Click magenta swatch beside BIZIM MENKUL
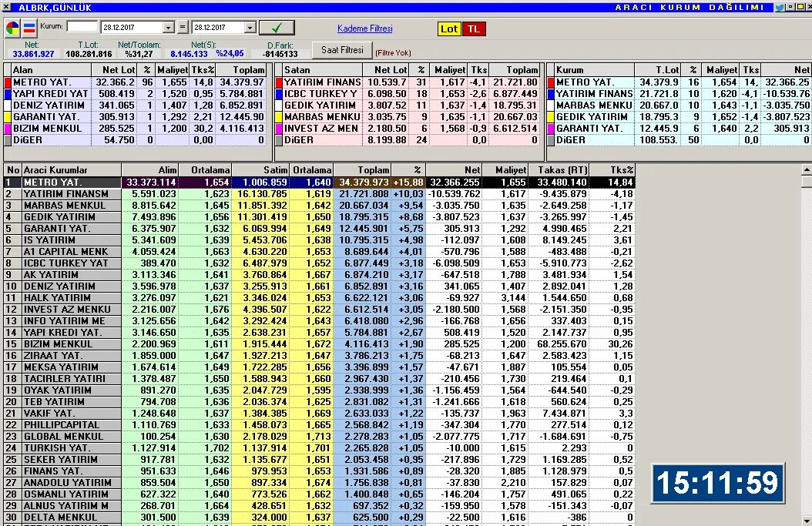The height and width of the screenshot is (526, 812). click(x=8, y=129)
